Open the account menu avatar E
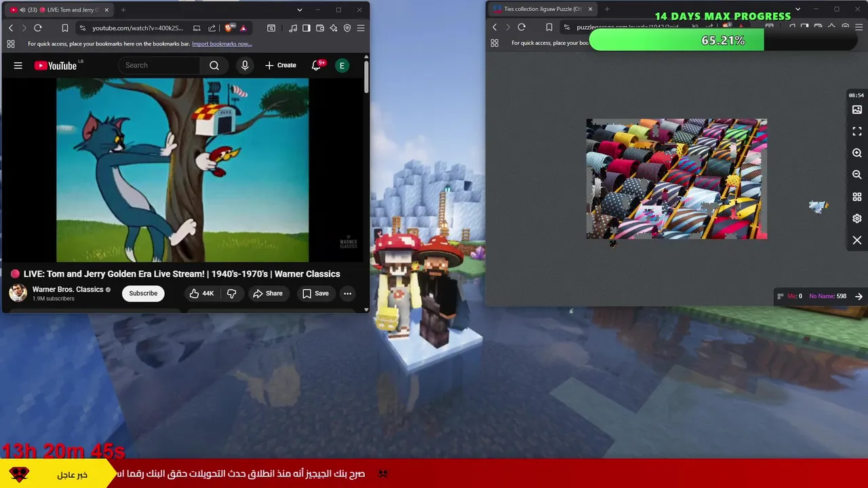 point(342,65)
